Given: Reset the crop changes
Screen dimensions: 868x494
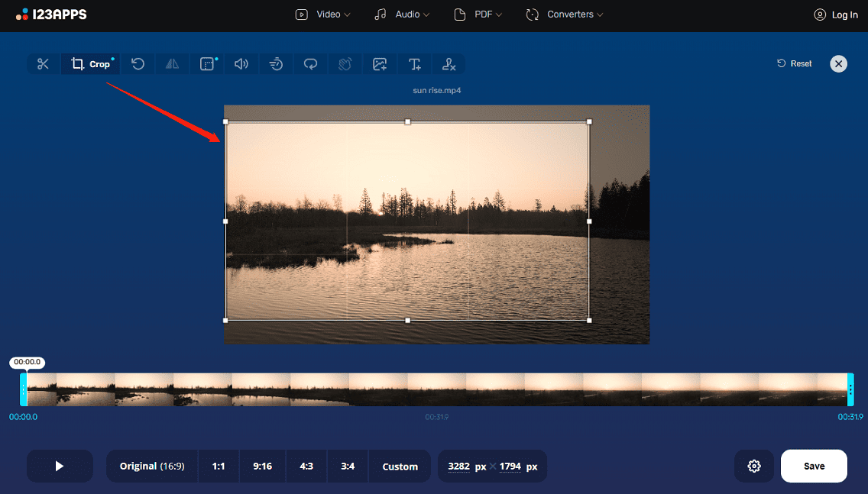Looking at the screenshot, I should 794,63.
